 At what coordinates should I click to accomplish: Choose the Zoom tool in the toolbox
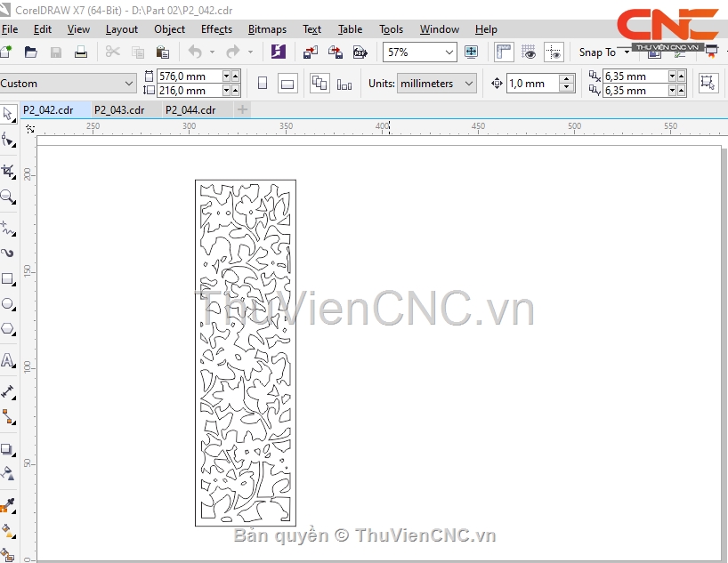(8, 197)
